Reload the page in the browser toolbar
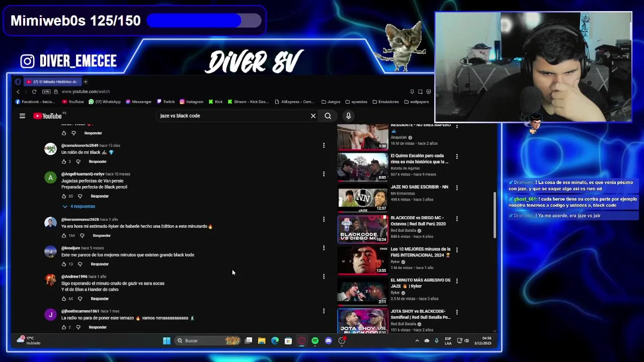Viewport: 644px width, 362px height. click(x=34, y=92)
